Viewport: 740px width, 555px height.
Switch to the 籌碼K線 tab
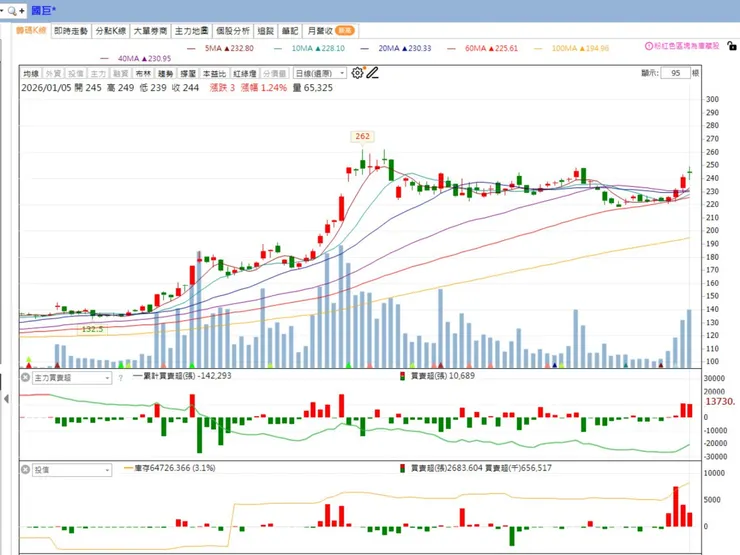click(x=31, y=31)
